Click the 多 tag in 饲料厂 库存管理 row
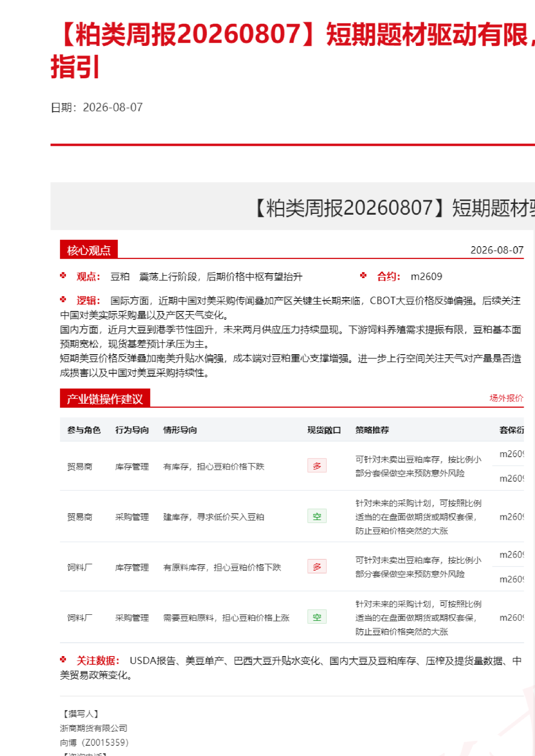 (x=317, y=567)
